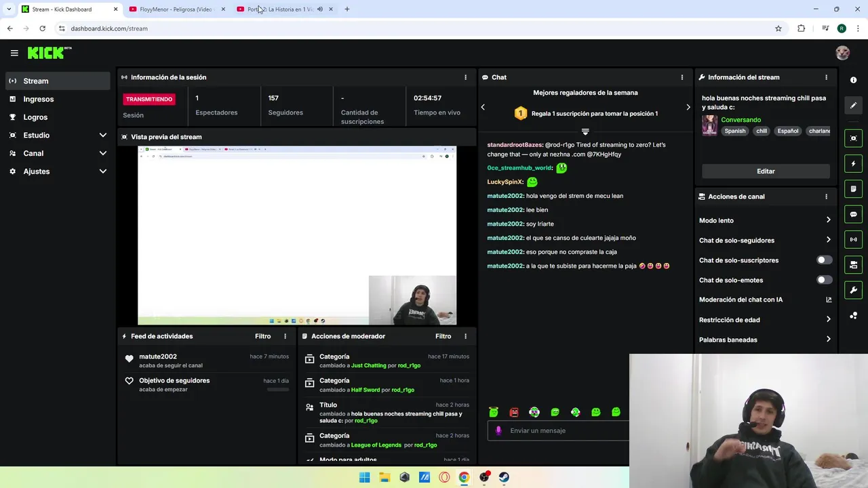Show next top gifter with right arrow
This screenshot has height=488, width=868.
click(688, 107)
